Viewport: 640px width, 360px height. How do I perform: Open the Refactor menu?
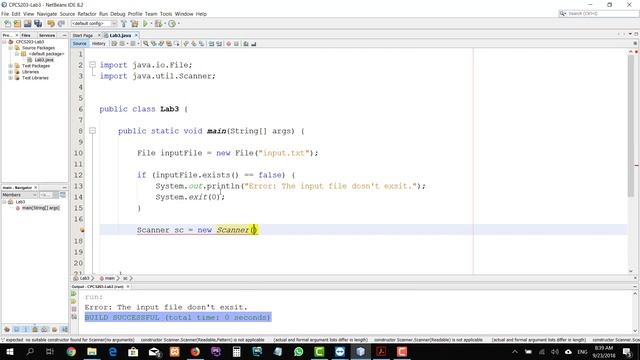click(87, 14)
